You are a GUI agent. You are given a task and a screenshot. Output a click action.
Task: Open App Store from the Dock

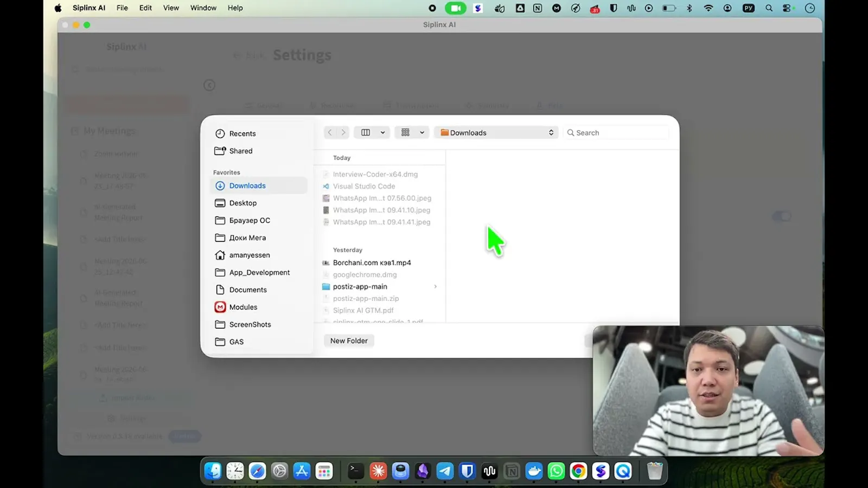pos(302,471)
